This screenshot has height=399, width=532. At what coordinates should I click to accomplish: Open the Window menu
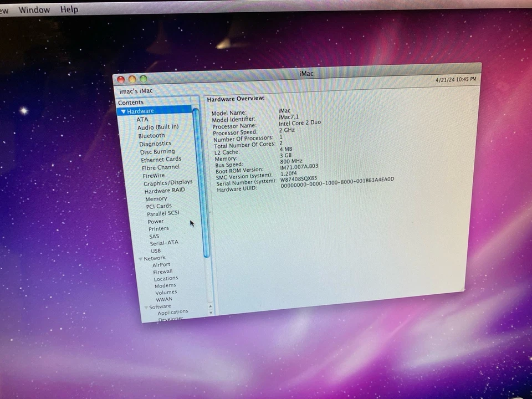point(34,9)
